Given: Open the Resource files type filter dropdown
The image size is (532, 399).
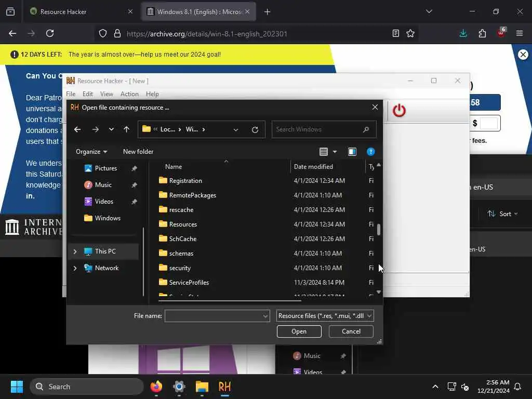Looking at the screenshot, I should tap(325, 316).
